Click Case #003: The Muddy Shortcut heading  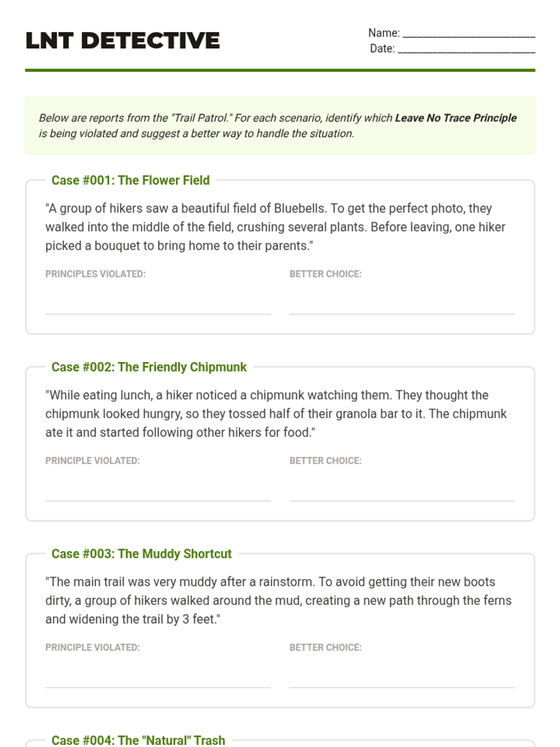[141, 554]
